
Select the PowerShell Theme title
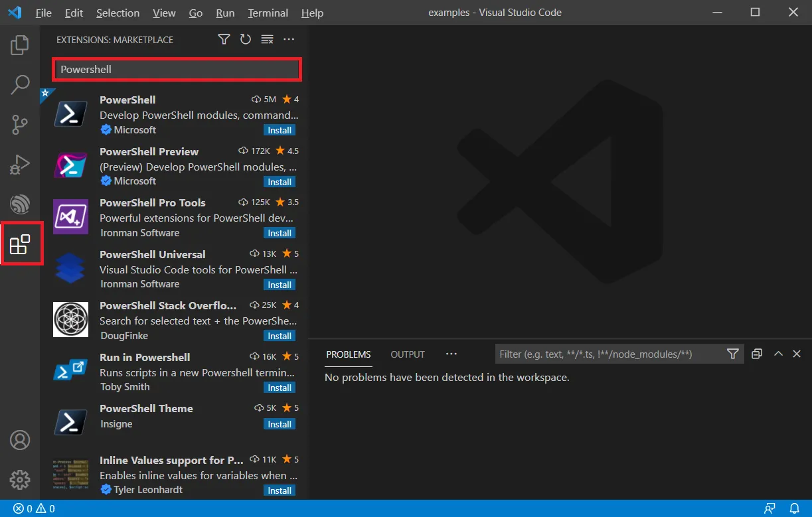146,408
